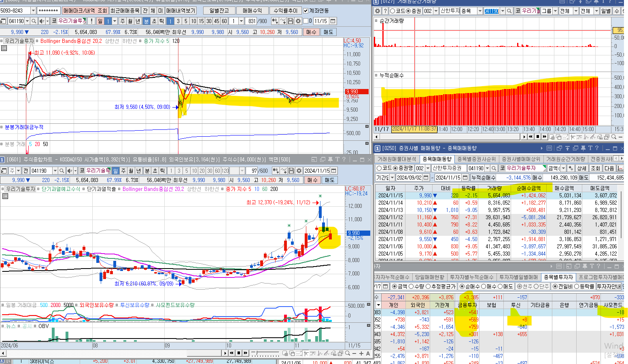The image size is (628, 364).
Task: Toggle the D checkbox before 11/15 date
Action: pos(306,21)
